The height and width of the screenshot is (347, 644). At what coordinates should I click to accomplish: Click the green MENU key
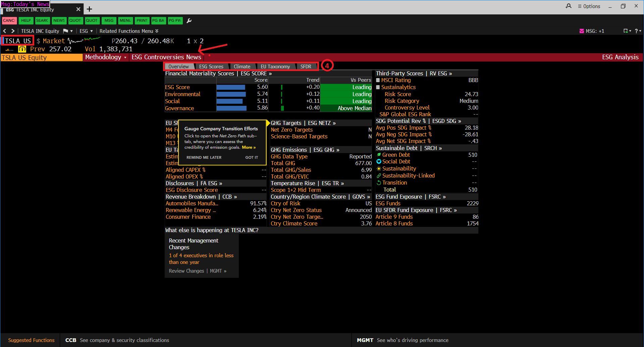(x=125, y=21)
